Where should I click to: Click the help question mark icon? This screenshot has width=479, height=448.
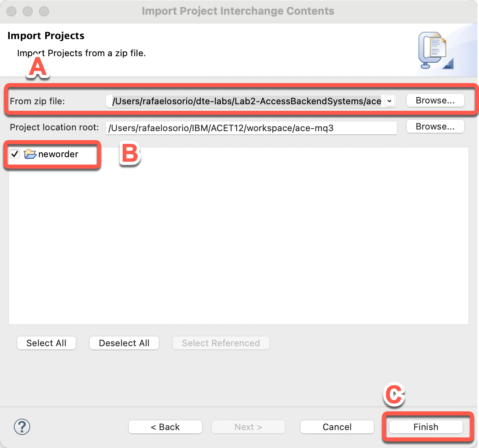click(x=22, y=427)
